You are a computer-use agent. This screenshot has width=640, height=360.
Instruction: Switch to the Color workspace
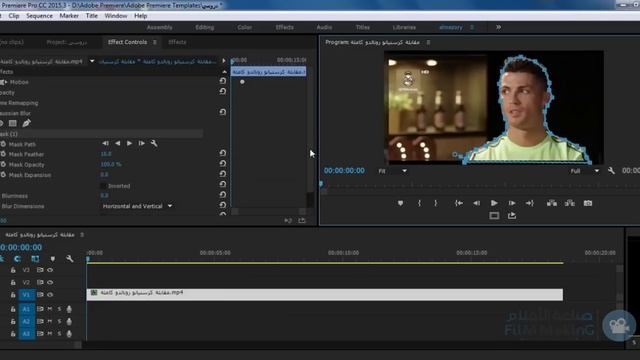(244, 27)
